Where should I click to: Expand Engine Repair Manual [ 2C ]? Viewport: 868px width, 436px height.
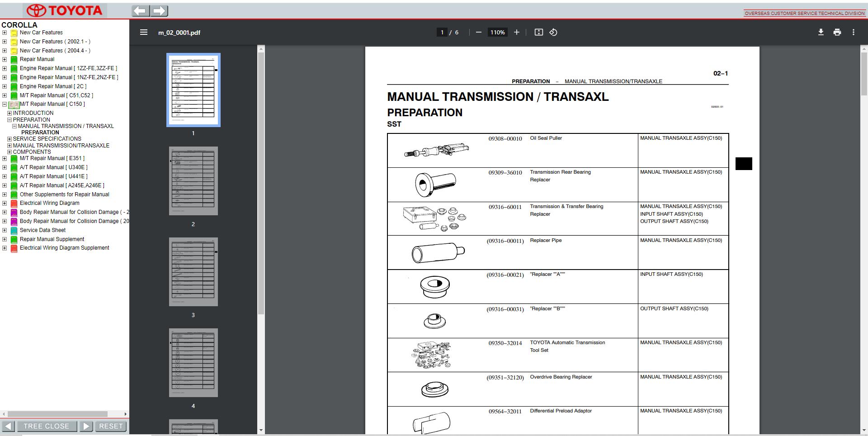(x=5, y=86)
